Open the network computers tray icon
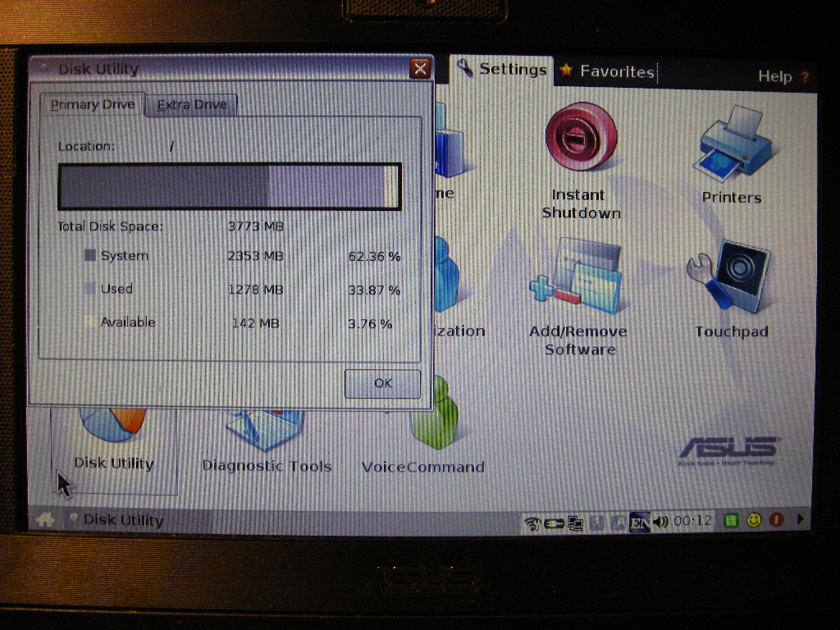 [576, 523]
